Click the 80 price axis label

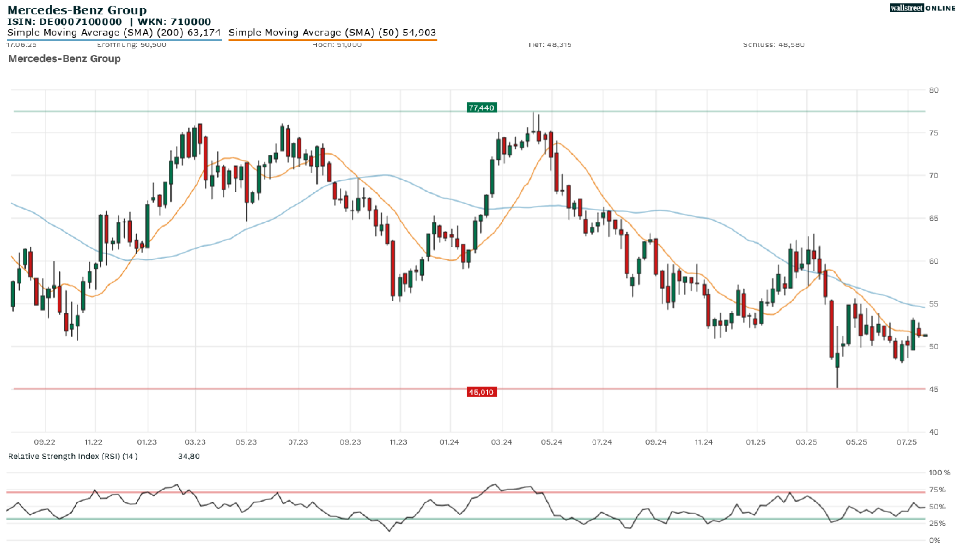pyautogui.click(x=933, y=90)
